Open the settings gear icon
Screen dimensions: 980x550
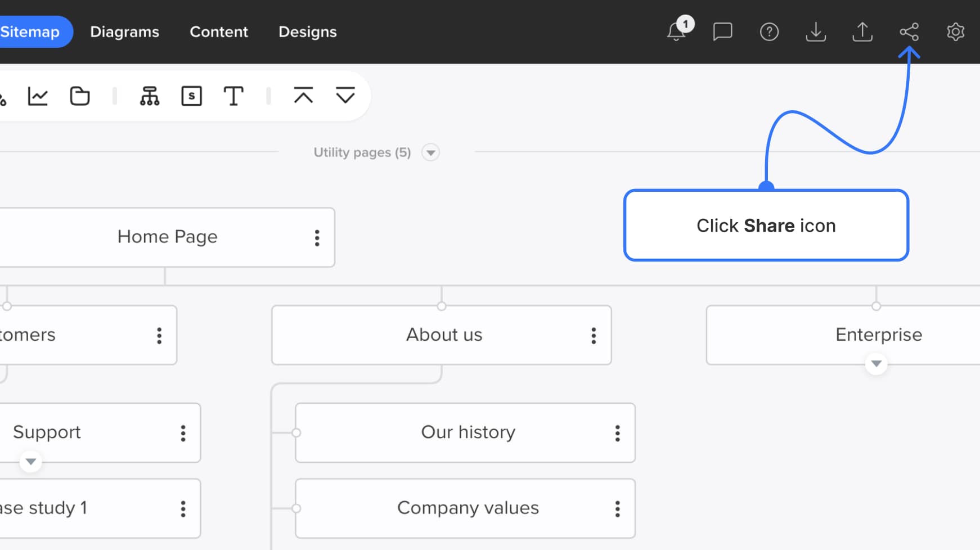click(x=956, y=31)
